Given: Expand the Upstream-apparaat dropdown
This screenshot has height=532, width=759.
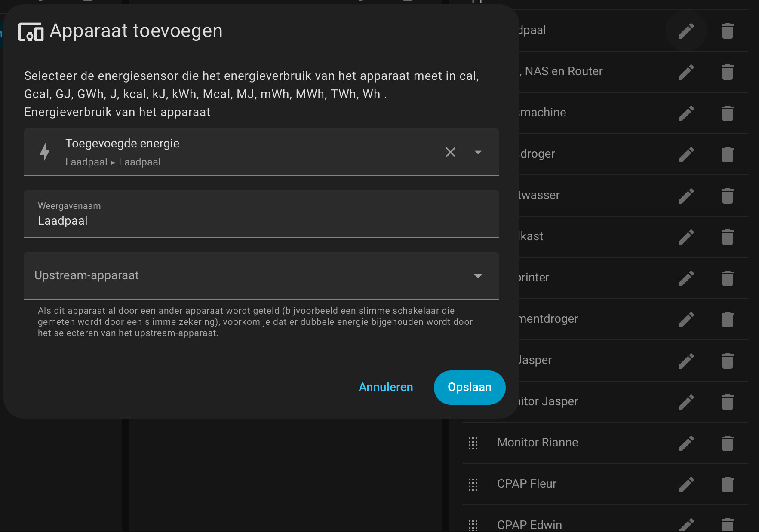Looking at the screenshot, I should click(478, 276).
